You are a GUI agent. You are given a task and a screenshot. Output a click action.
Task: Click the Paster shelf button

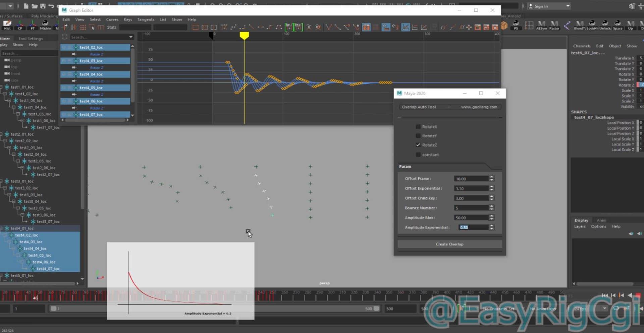click(554, 25)
